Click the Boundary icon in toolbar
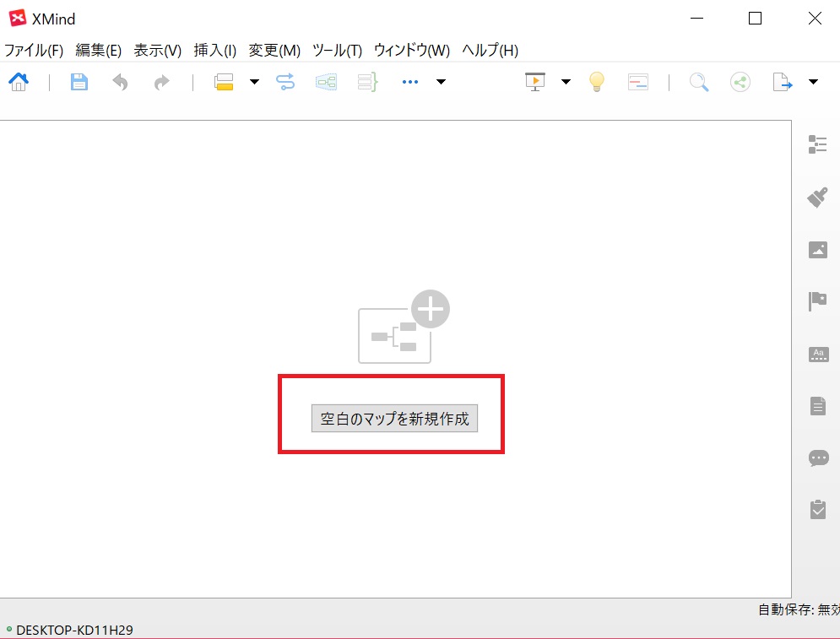 326,82
